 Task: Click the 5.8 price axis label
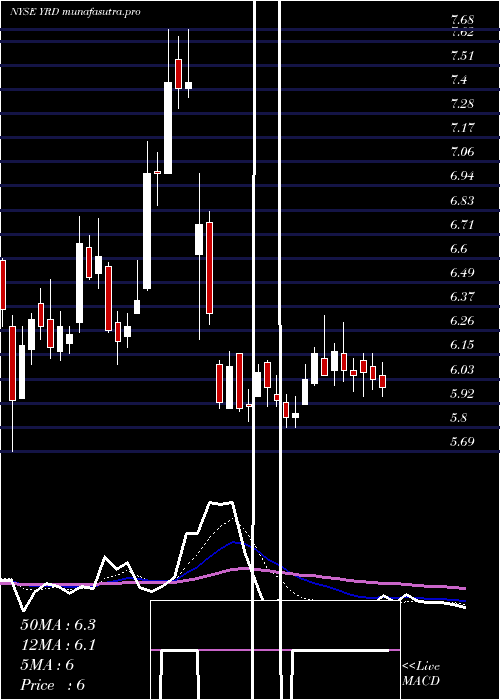[459, 418]
